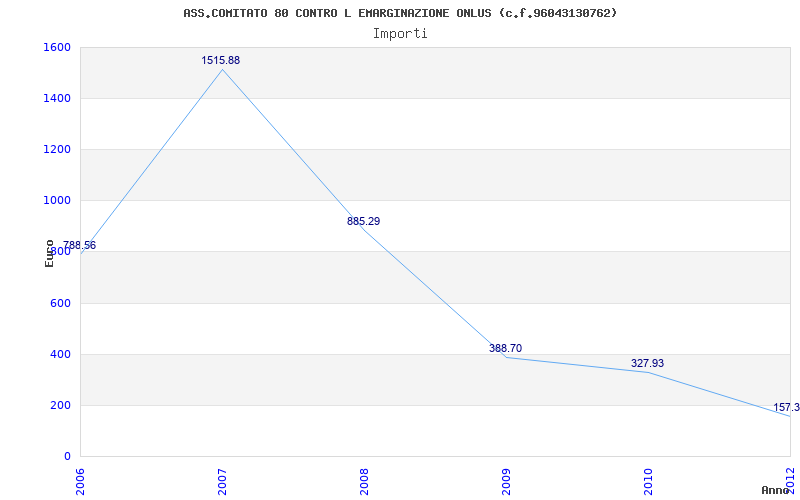Viewport: 800px width, 500px height.
Task: Select the 885.29 data label
Action: click(x=363, y=221)
